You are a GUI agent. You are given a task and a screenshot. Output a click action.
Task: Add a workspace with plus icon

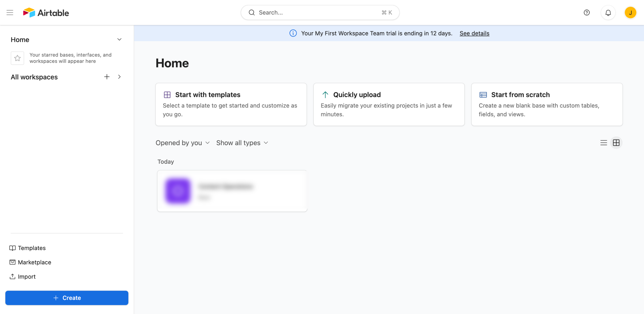pos(107,77)
